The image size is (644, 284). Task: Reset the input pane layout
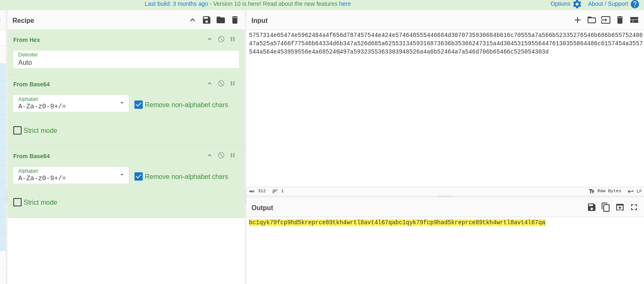pyautogui.click(x=634, y=20)
